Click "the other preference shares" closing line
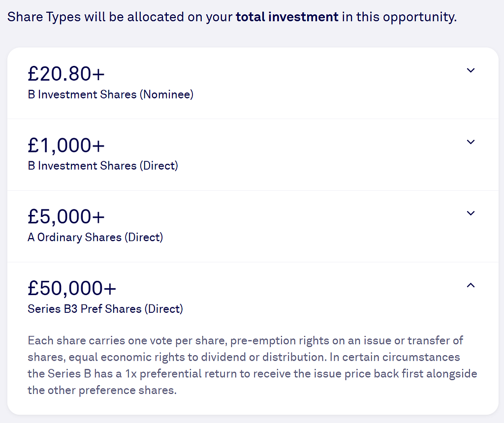 pyautogui.click(x=102, y=390)
